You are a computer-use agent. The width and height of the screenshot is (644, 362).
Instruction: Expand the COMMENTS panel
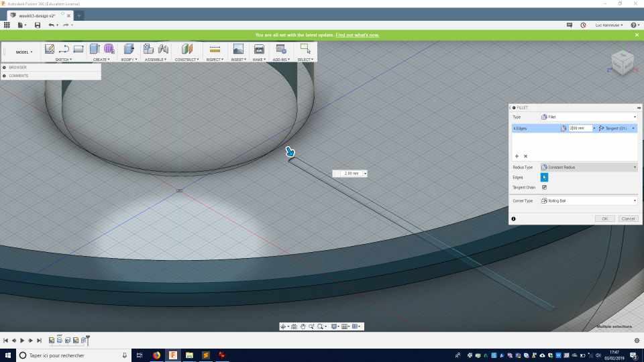pos(4,76)
